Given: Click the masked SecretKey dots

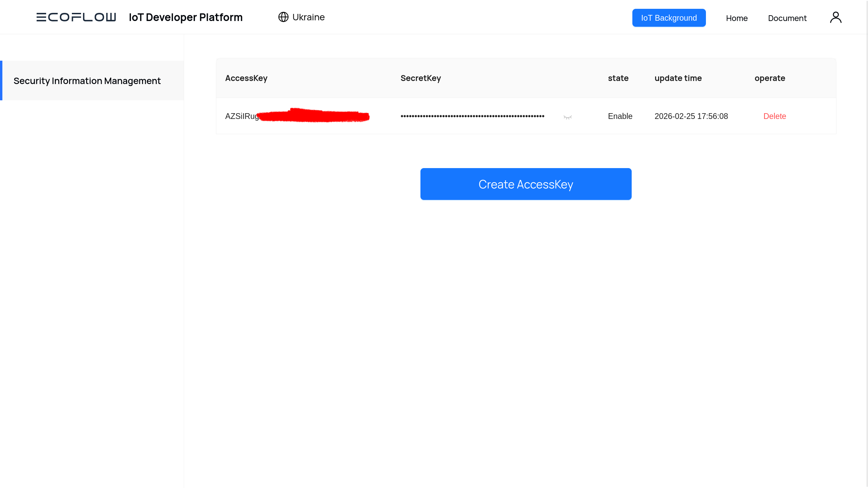Looking at the screenshot, I should (x=472, y=116).
